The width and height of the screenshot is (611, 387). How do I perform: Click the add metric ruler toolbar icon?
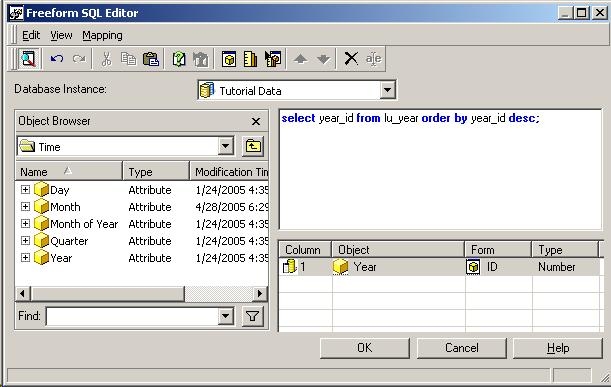click(x=251, y=59)
